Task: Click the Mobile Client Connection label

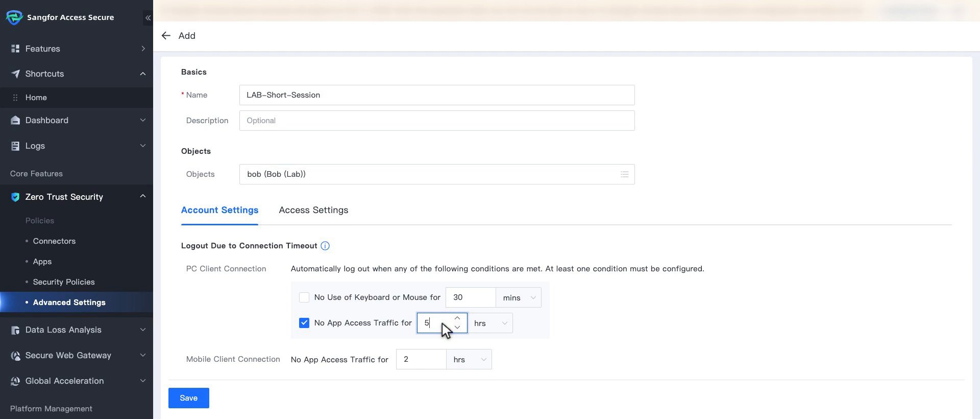Action: pyautogui.click(x=233, y=359)
